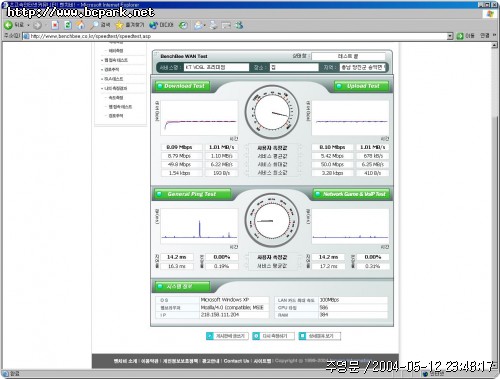Click the IP address 218.158.111.204
Screen dimensions: 500x379
(x=220, y=314)
